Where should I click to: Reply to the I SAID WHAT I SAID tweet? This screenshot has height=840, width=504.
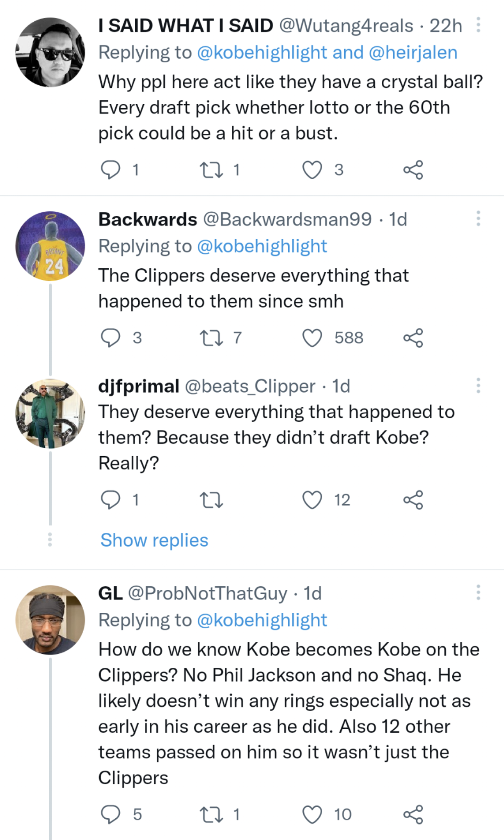coord(110,170)
